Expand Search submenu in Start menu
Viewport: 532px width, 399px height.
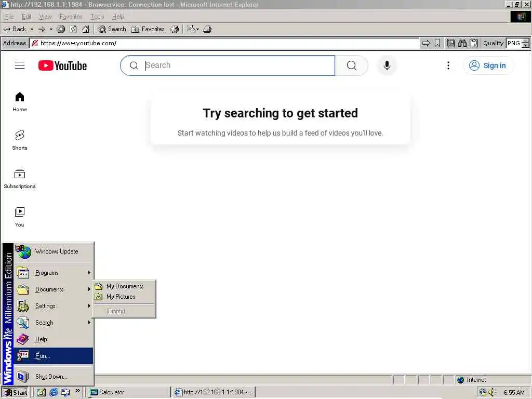pos(54,323)
